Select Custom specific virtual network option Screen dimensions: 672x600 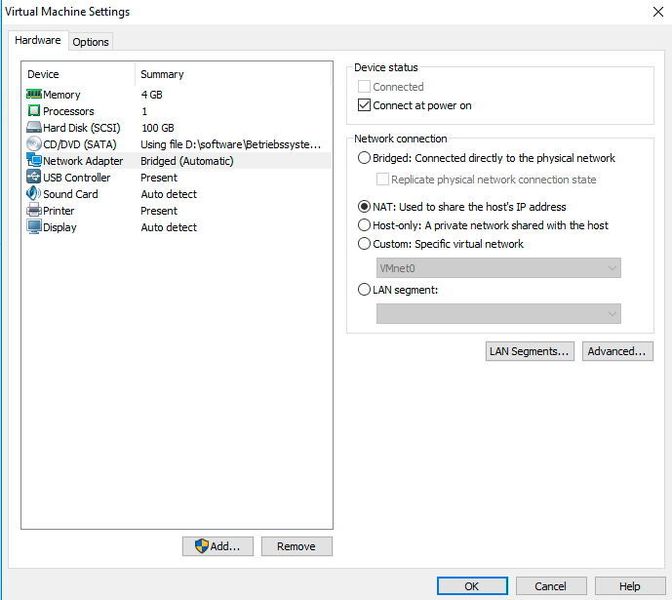(364, 243)
